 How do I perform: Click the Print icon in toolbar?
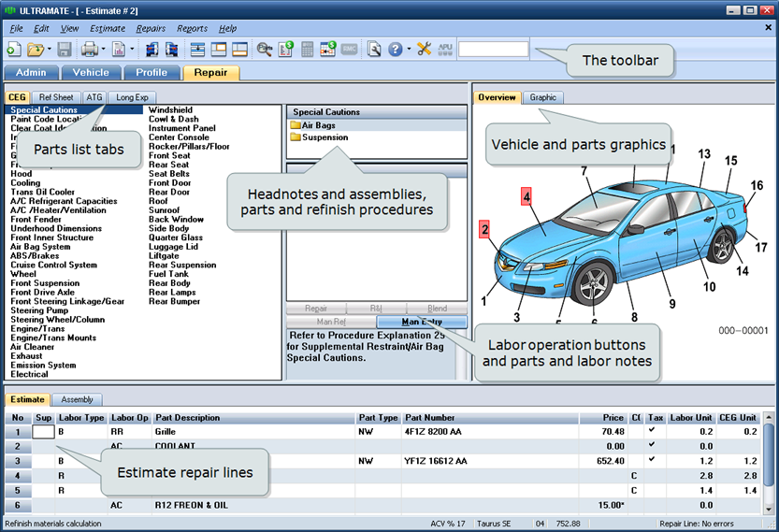pyautogui.click(x=92, y=49)
